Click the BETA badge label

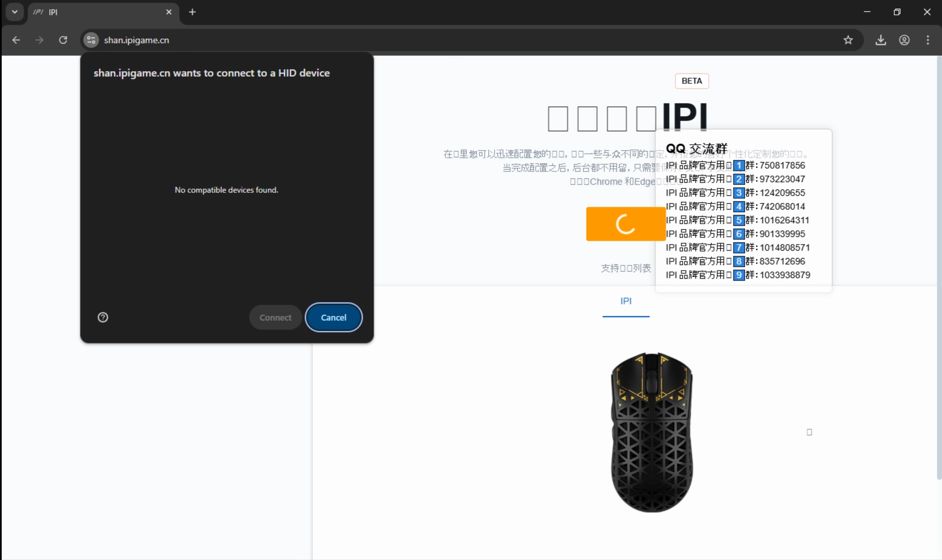[691, 81]
